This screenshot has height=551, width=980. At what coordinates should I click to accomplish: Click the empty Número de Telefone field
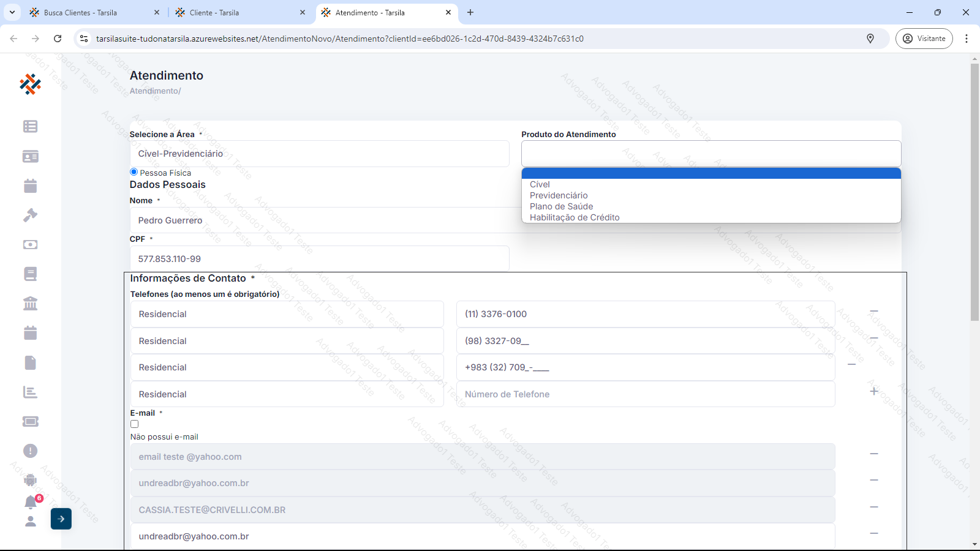[645, 394]
